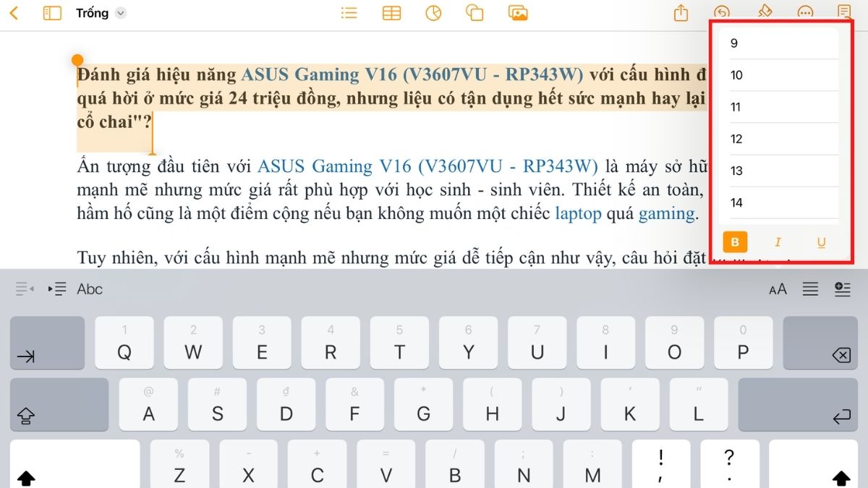The width and height of the screenshot is (868, 488).
Task: Tap the H key
Action: click(x=492, y=405)
